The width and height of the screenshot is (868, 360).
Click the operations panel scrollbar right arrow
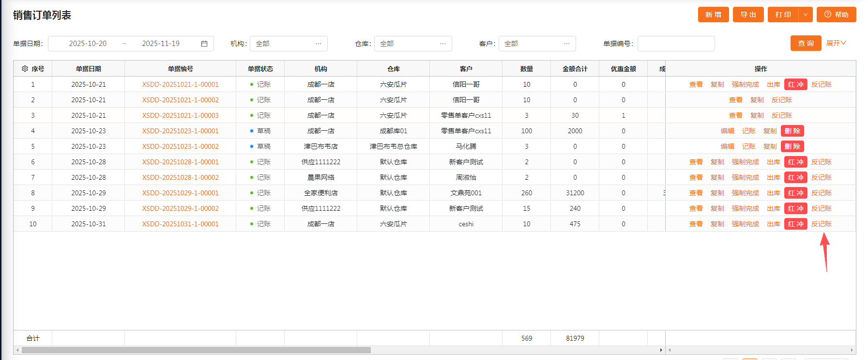852,350
